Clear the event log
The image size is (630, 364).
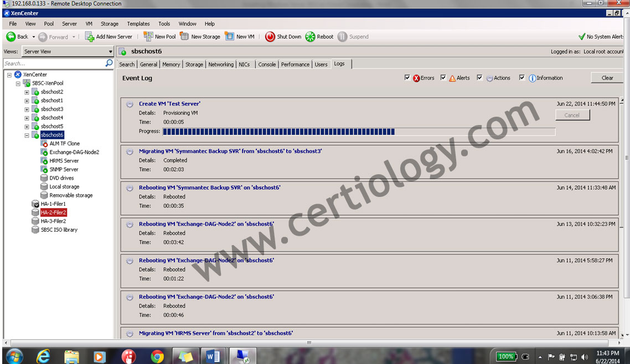(607, 78)
